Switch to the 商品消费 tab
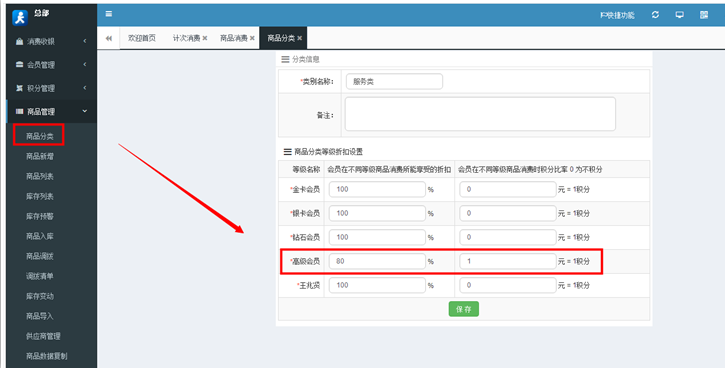The height and width of the screenshot is (368, 725). click(x=234, y=38)
